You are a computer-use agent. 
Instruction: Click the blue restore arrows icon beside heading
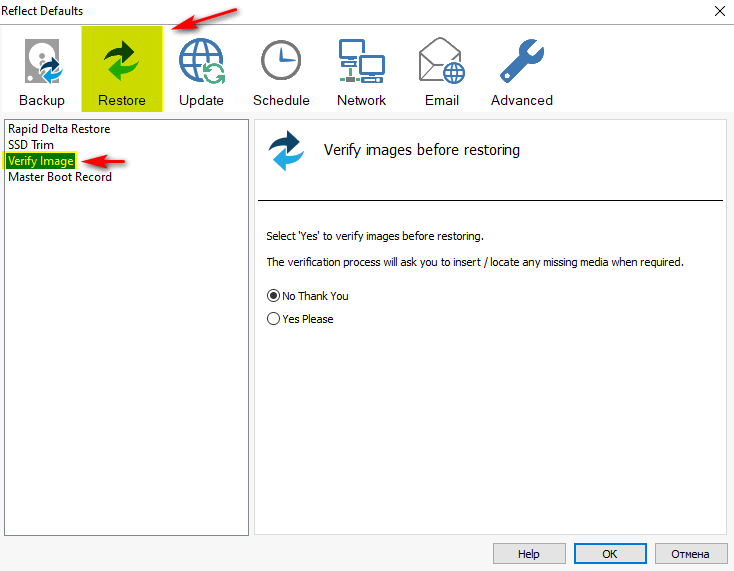(x=286, y=150)
